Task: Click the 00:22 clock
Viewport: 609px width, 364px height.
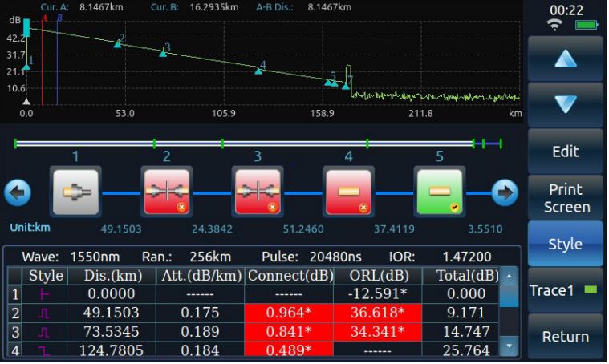Action: [x=566, y=10]
